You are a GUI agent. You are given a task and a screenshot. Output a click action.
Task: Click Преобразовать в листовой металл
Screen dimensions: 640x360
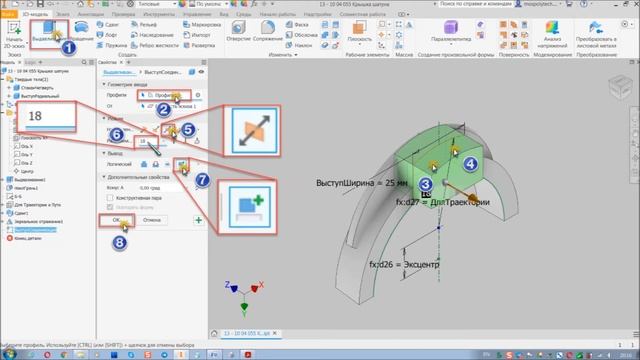(x=596, y=34)
